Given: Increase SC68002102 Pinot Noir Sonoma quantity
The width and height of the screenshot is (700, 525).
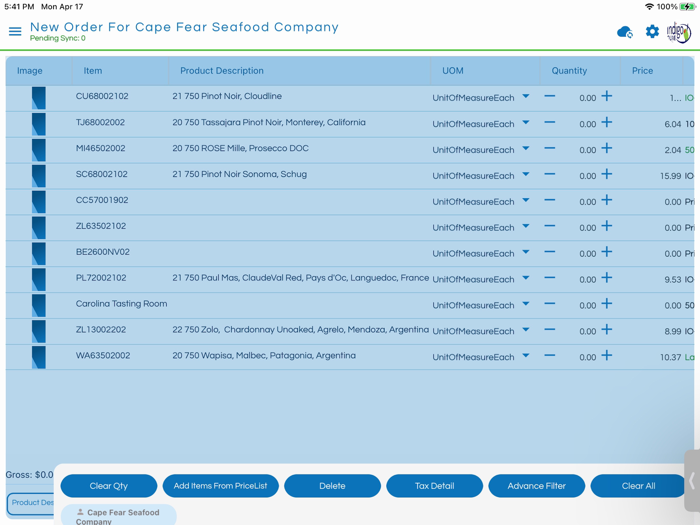Looking at the screenshot, I should (607, 174).
